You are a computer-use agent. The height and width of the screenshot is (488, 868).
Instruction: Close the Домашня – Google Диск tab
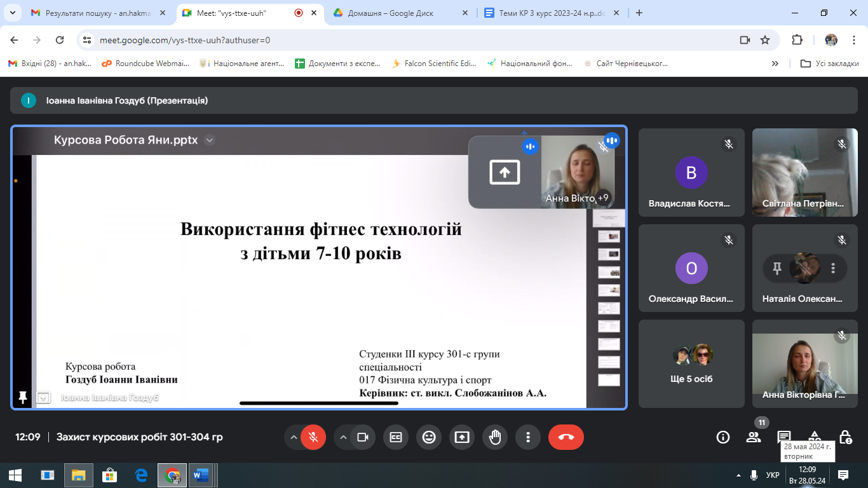pyautogui.click(x=465, y=13)
